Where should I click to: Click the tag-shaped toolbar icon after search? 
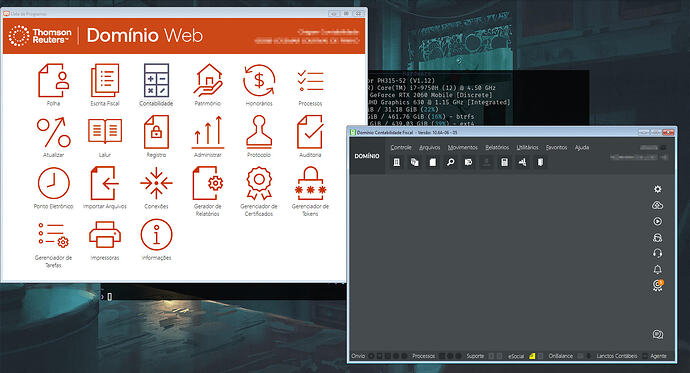tap(468, 162)
